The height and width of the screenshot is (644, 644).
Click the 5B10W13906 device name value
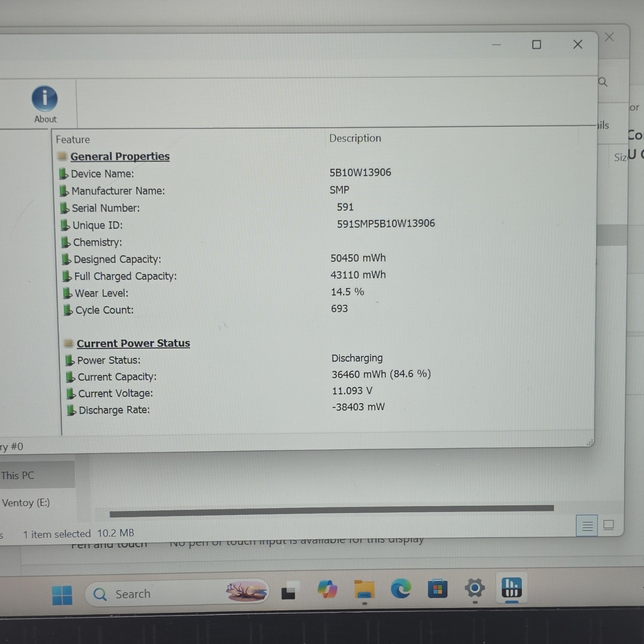(360, 172)
